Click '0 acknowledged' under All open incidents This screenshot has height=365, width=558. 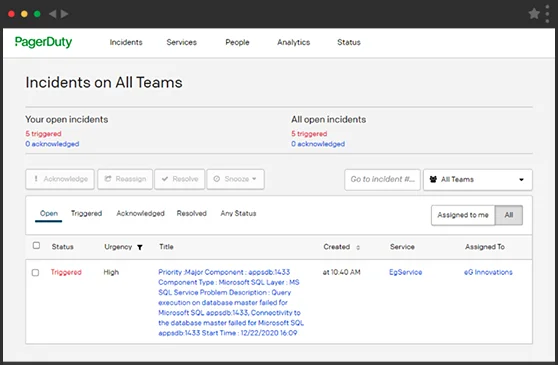(318, 144)
